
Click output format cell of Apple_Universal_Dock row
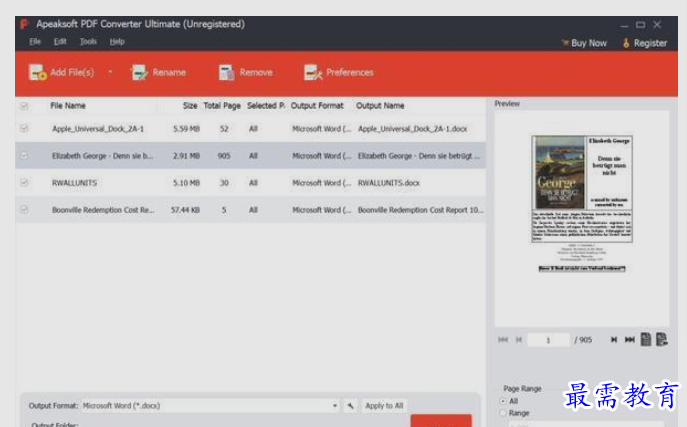(x=322, y=129)
